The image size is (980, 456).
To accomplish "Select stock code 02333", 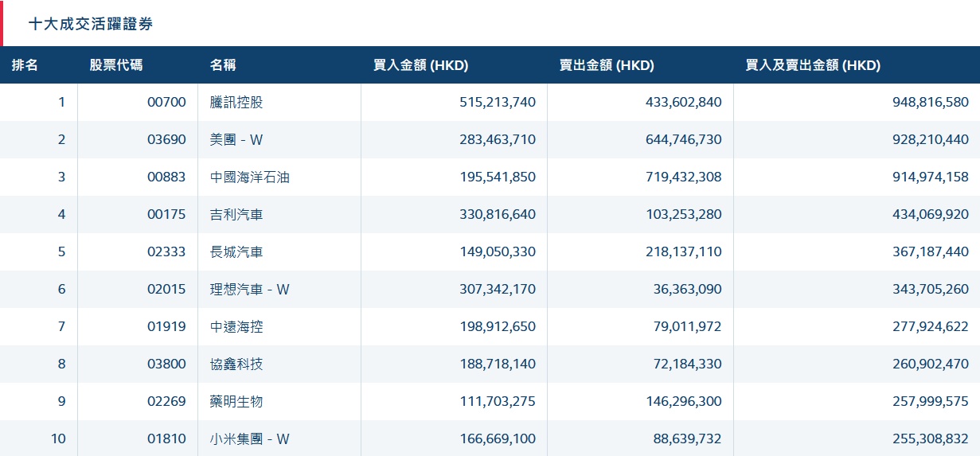I will tap(166, 251).
